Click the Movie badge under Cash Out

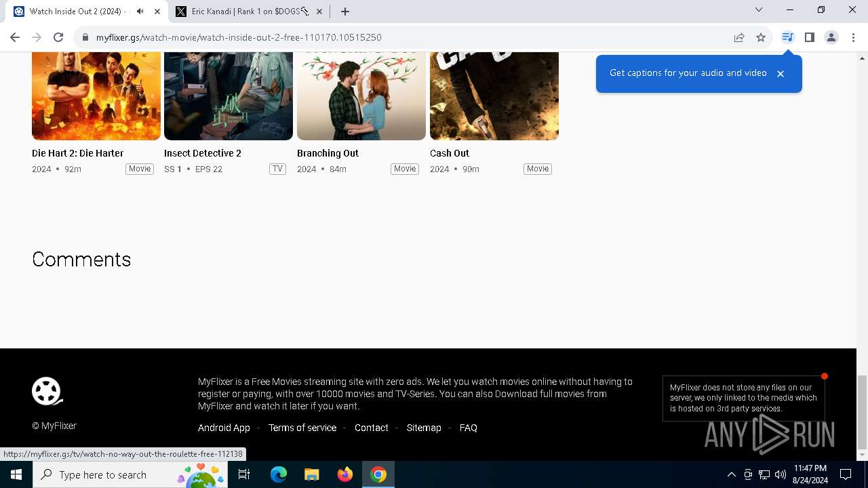click(x=538, y=169)
